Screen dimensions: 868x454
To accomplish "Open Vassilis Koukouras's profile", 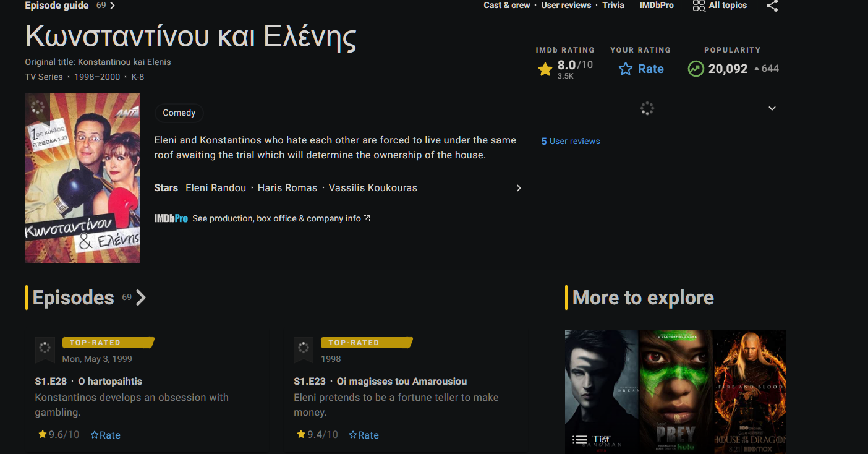I will [x=373, y=188].
